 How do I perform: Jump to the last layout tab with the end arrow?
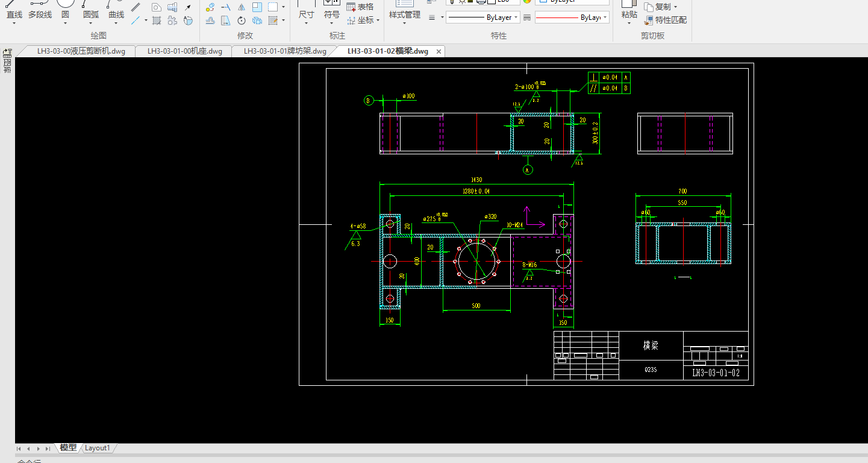click(48, 449)
